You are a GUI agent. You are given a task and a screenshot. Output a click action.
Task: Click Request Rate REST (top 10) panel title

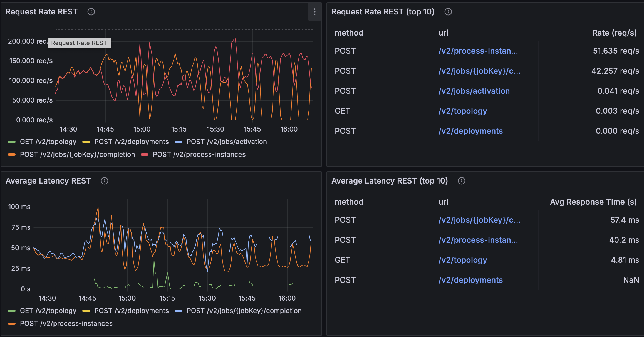click(x=383, y=12)
